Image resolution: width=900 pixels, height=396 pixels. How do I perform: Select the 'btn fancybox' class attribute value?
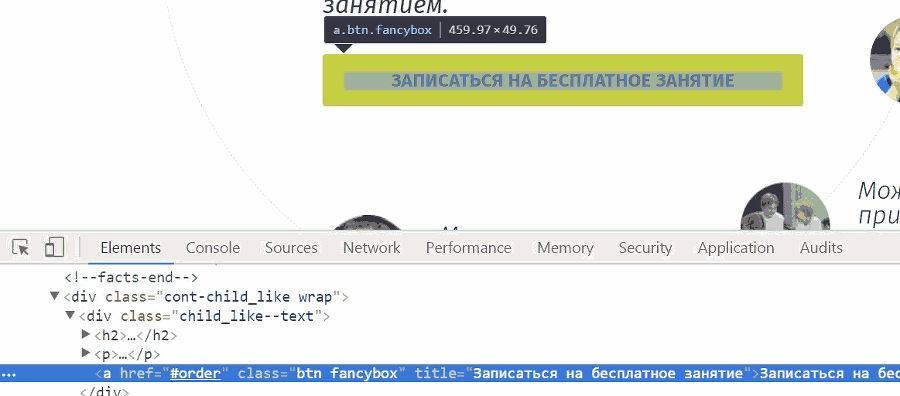(347, 374)
